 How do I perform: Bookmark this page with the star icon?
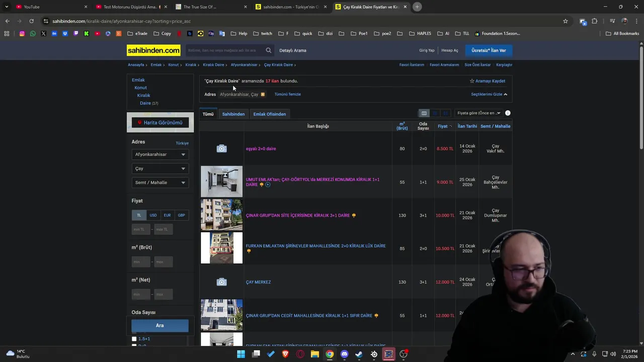click(566, 21)
